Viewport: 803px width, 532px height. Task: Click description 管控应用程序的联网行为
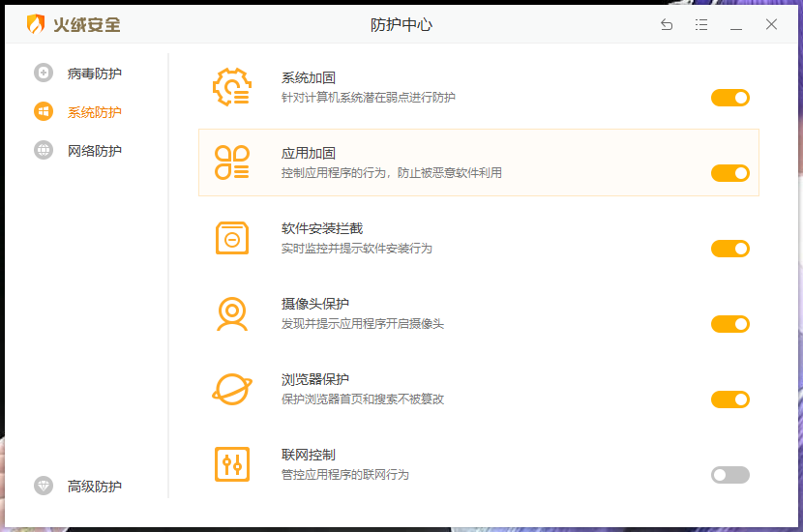(344, 475)
